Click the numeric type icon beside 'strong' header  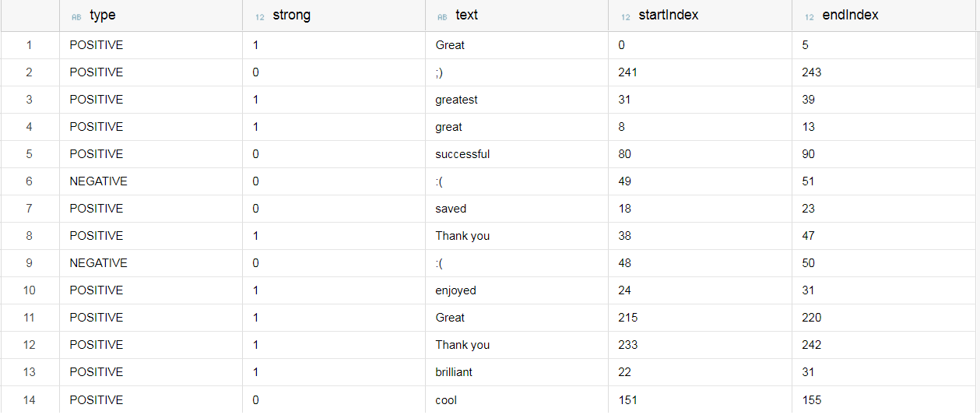click(x=259, y=16)
